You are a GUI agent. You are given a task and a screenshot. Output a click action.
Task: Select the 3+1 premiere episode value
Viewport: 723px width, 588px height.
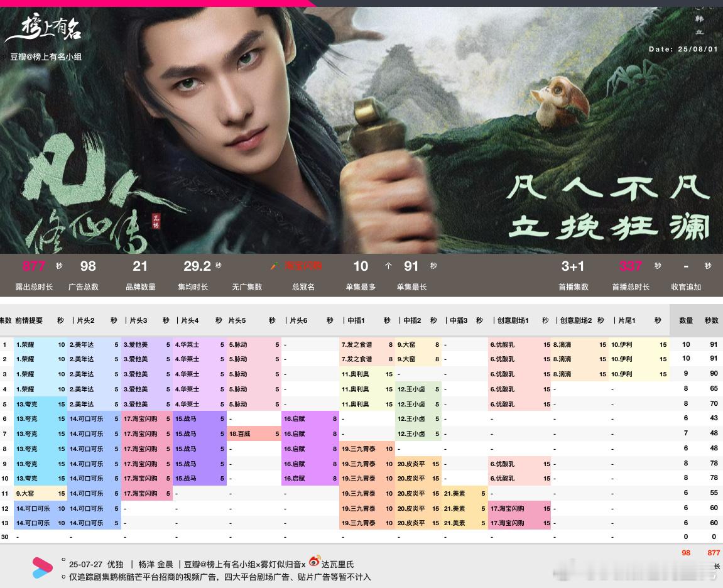(573, 266)
